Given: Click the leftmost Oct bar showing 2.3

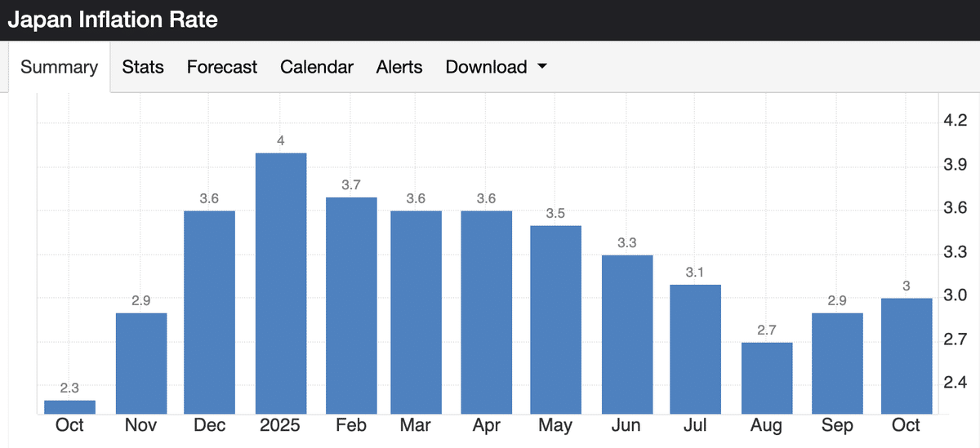Looking at the screenshot, I should (x=69, y=406).
